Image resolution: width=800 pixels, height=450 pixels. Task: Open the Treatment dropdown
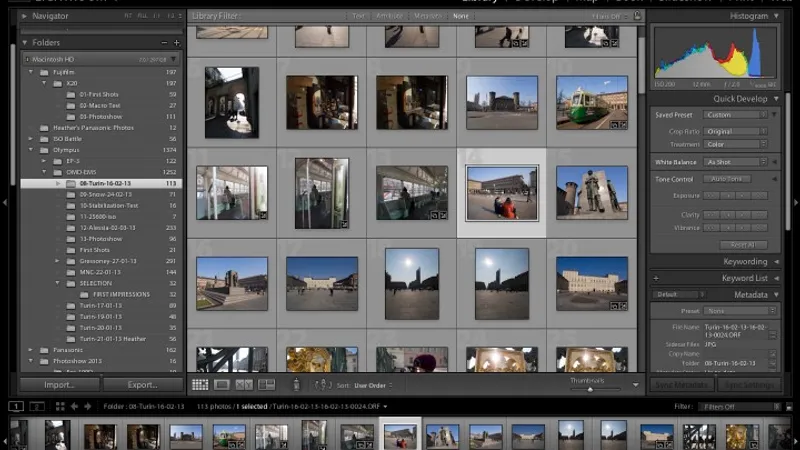coord(735,144)
